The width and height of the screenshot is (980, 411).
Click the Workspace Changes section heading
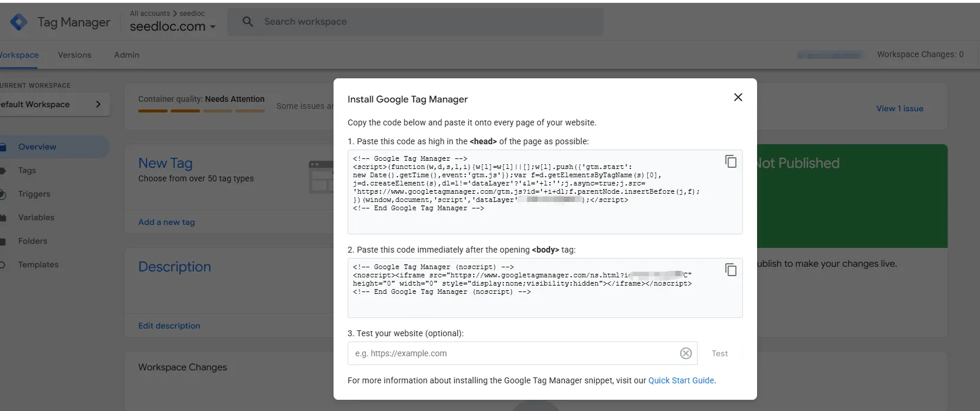click(182, 367)
